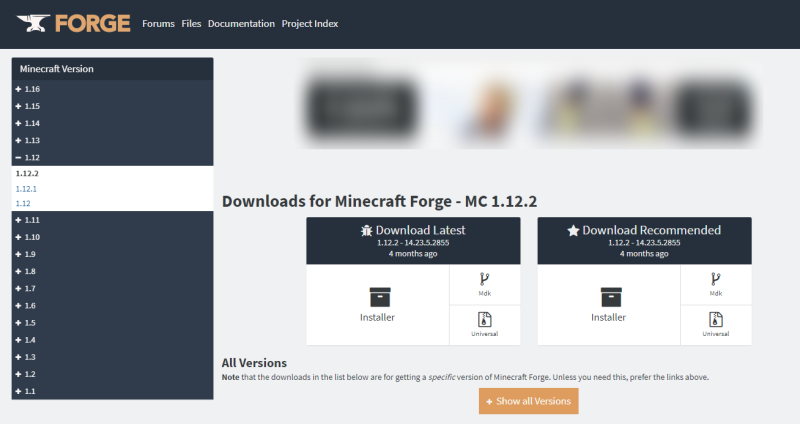The width and height of the screenshot is (800, 424).
Task: Get the Mdk under Download Recommended
Action: coord(715,284)
